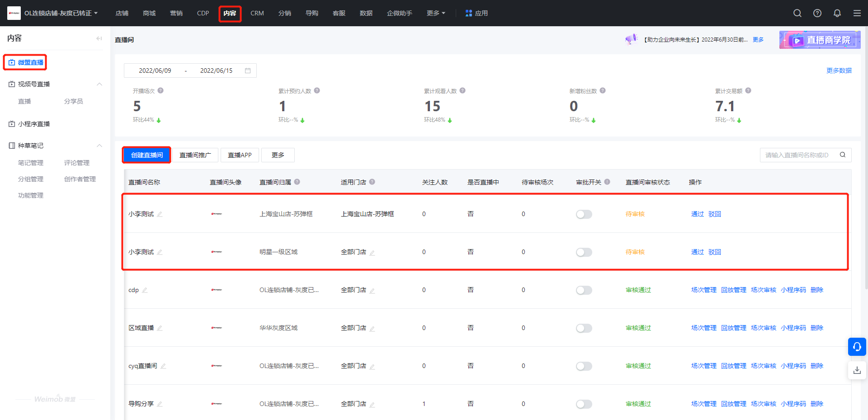Open 笔记管理 under 种草笔记
The height and width of the screenshot is (420, 868).
[31, 163]
